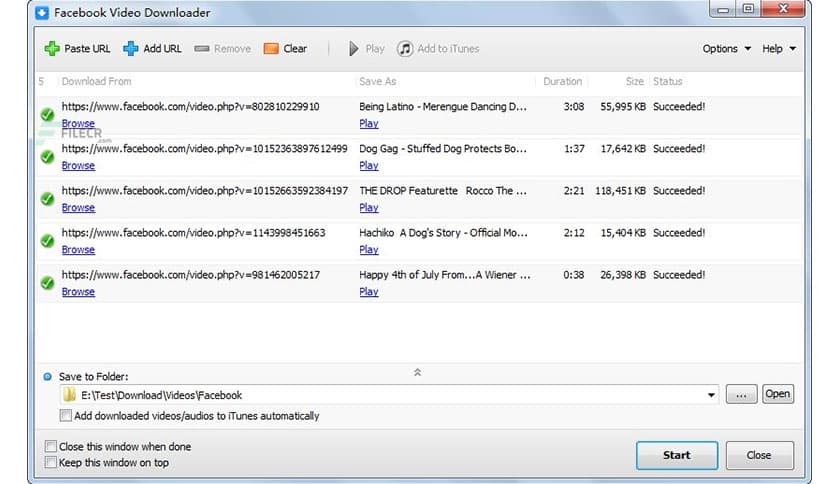This screenshot has width=836, height=484.
Task: Click the blue plus Add URL icon
Action: 131,49
